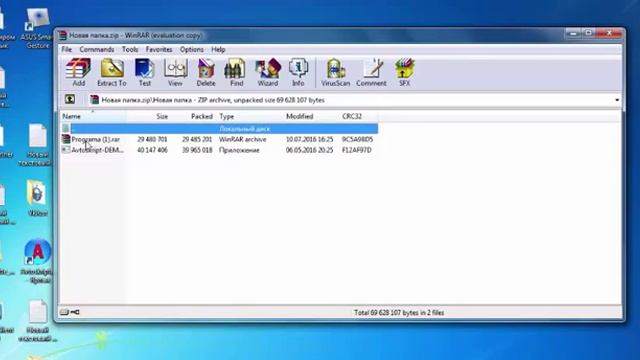The height and width of the screenshot is (360, 640).
Task: Click the WinRAR title bar icon
Action: 62,36
